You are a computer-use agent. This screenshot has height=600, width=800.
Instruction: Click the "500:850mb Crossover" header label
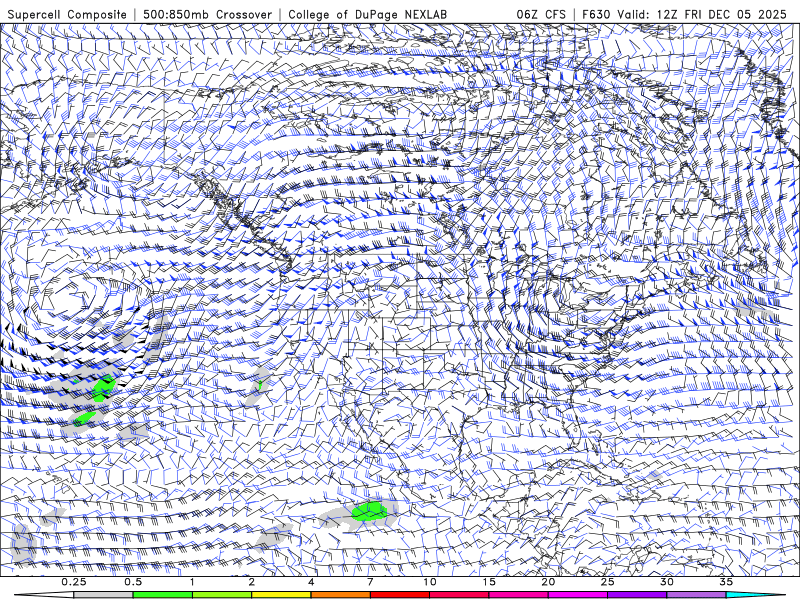pos(208,14)
